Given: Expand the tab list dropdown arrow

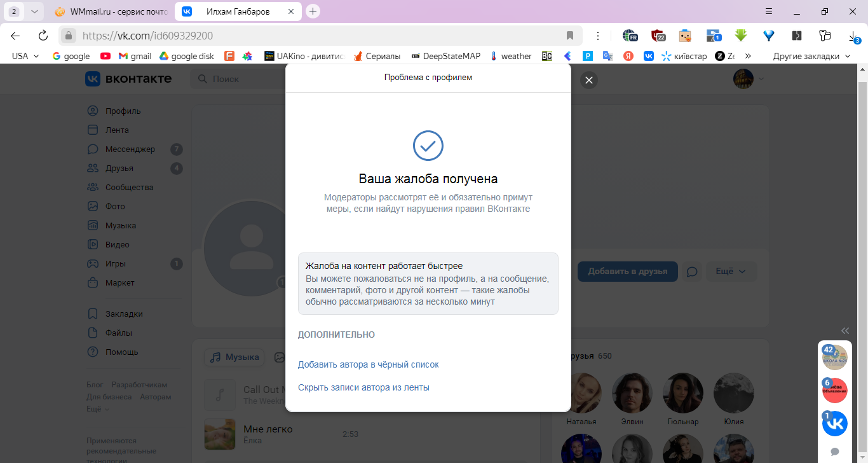Looking at the screenshot, I should point(34,11).
